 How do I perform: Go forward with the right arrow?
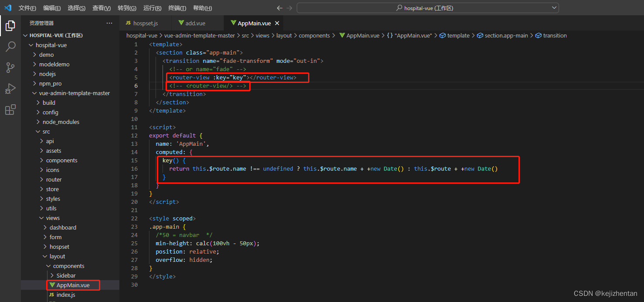tap(289, 8)
